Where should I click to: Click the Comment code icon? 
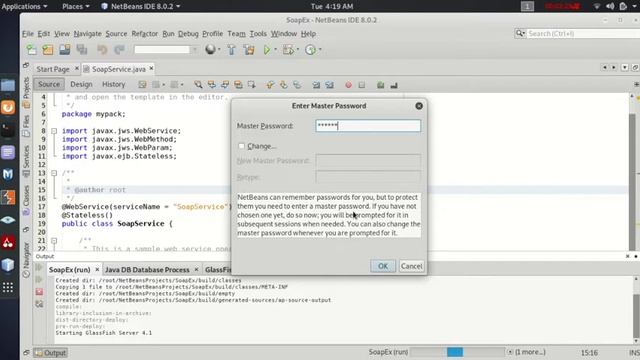click(x=380, y=85)
